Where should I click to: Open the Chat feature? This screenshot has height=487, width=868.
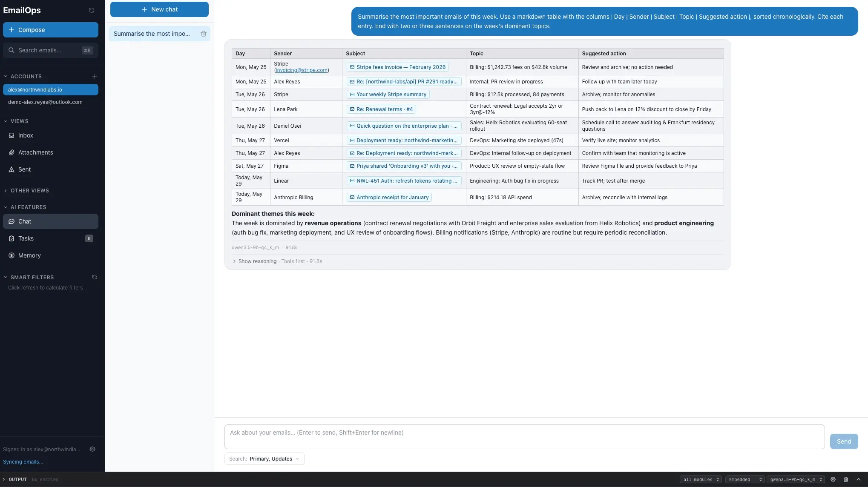(x=51, y=221)
